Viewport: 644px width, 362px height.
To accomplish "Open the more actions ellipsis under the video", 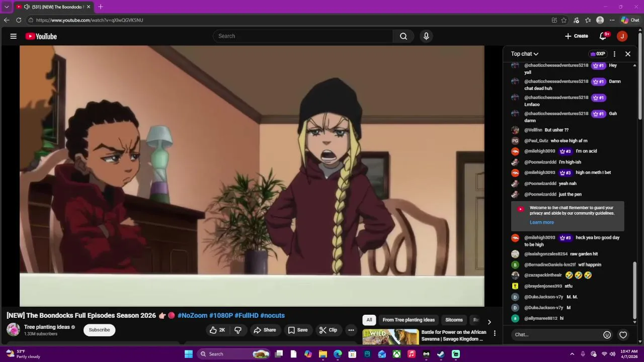I will tap(351, 330).
